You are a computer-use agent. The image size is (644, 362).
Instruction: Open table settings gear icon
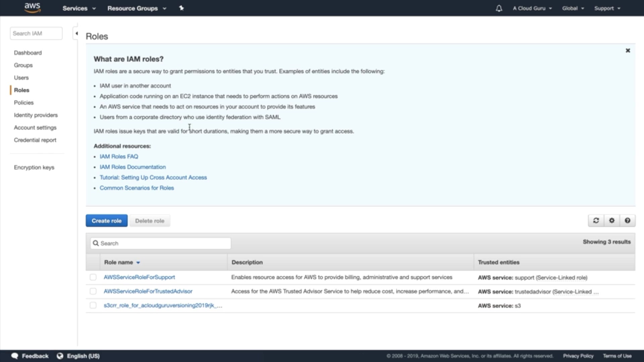(x=612, y=221)
